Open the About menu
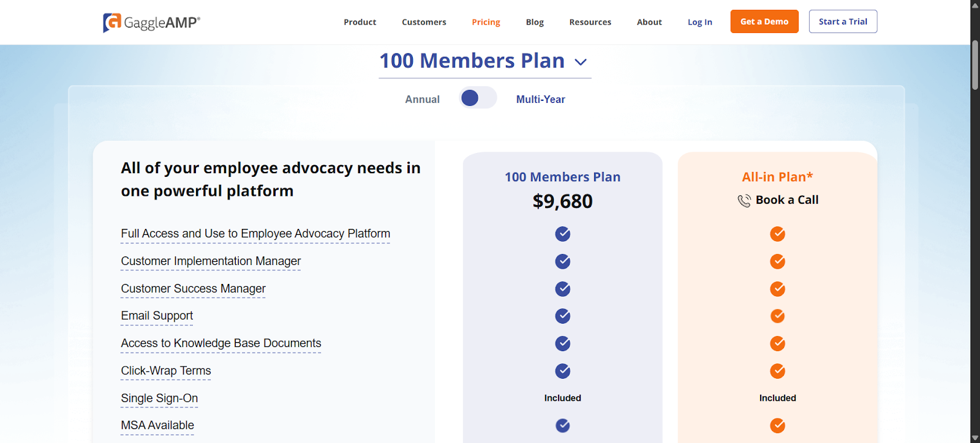Image resolution: width=980 pixels, height=443 pixels. [x=649, y=22]
